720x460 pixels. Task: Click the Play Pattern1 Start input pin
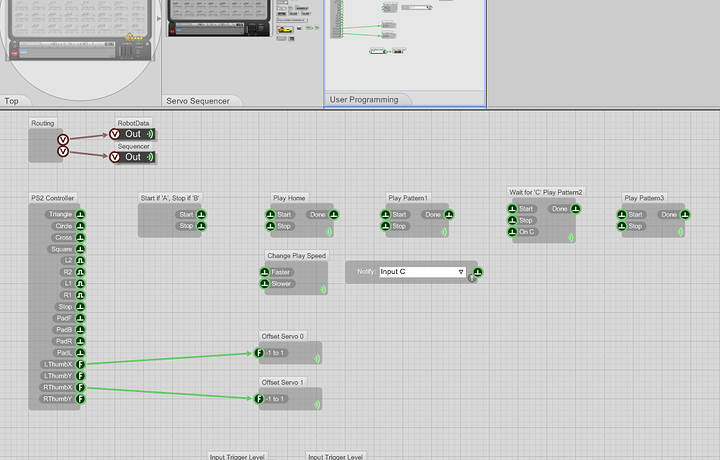pos(386,214)
